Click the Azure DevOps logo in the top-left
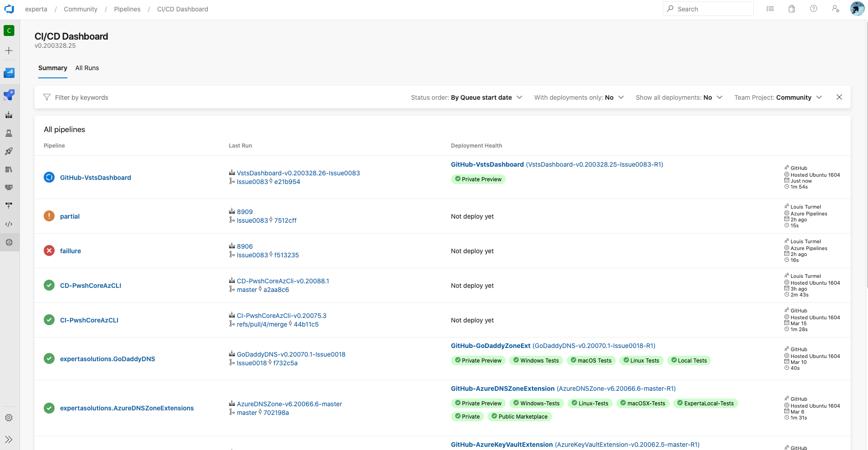Image resolution: width=868 pixels, height=450 pixels. [9, 9]
